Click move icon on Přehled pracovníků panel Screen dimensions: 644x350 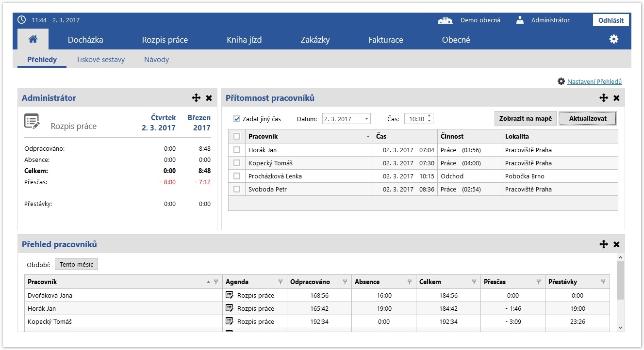pos(604,244)
